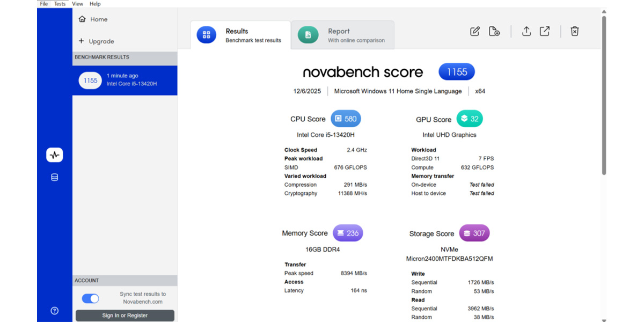Click the Intel UHD Graphics text
The width and height of the screenshot is (644, 322).
point(449,135)
